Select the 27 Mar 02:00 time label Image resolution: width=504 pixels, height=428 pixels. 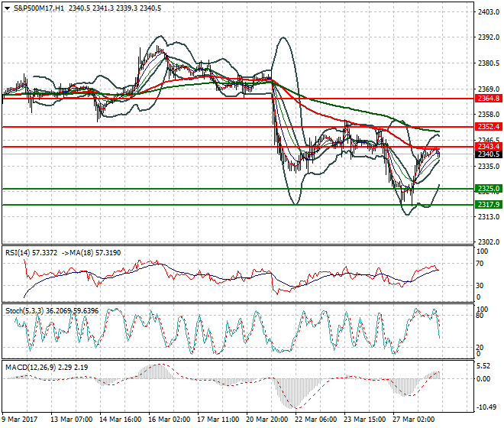coord(413,420)
